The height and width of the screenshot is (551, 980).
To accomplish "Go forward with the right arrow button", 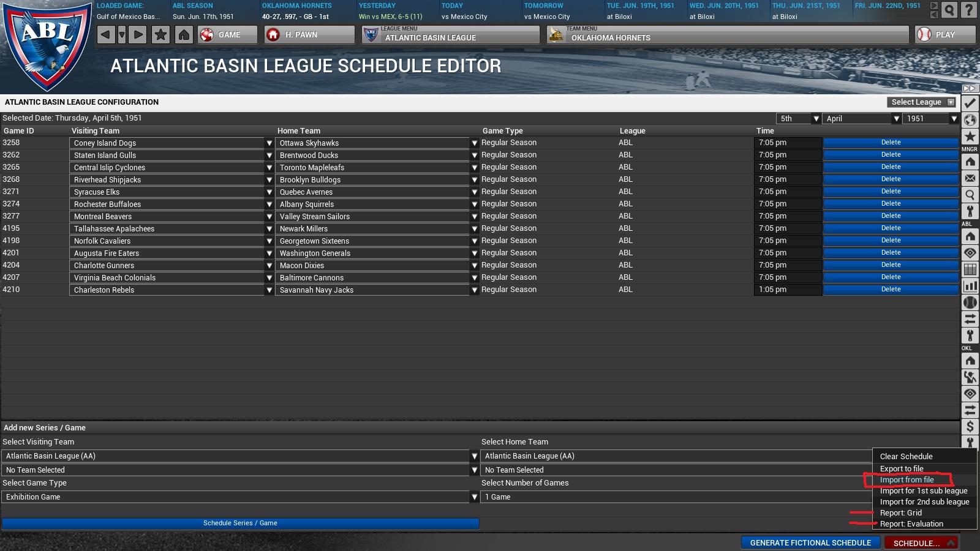I will tap(138, 35).
